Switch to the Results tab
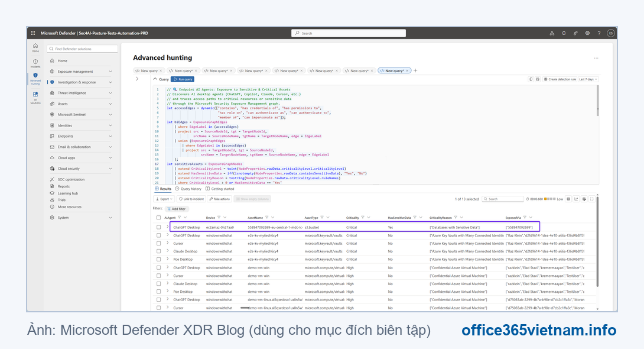This screenshot has width=644, height=349. [x=163, y=189]
